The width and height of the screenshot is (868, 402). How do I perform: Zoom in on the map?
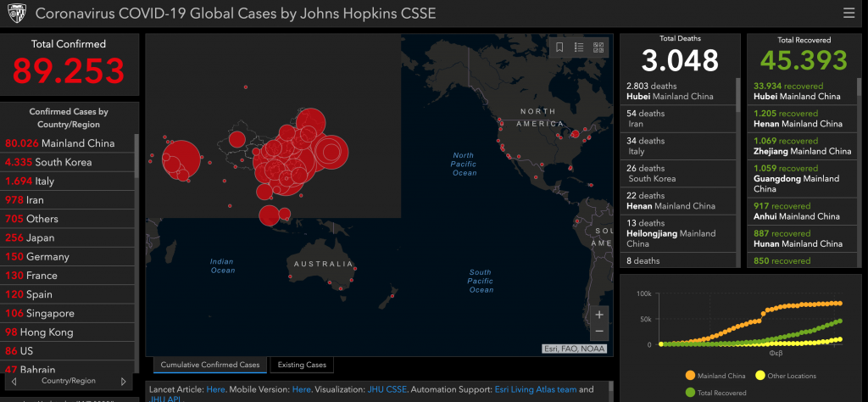click(599, 315)
